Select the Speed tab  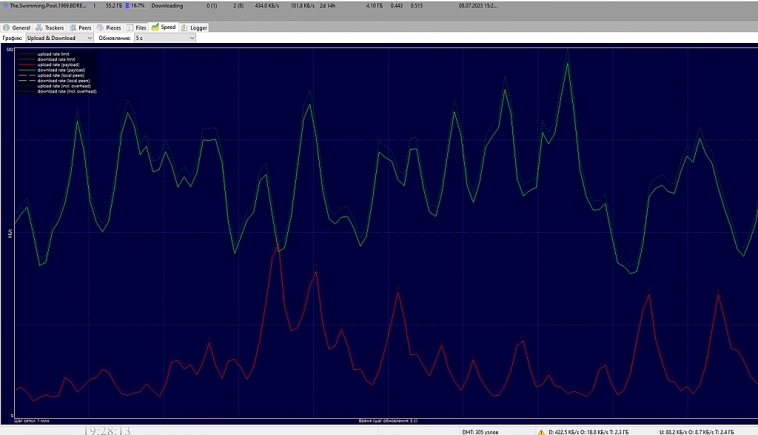coord(163,27)
